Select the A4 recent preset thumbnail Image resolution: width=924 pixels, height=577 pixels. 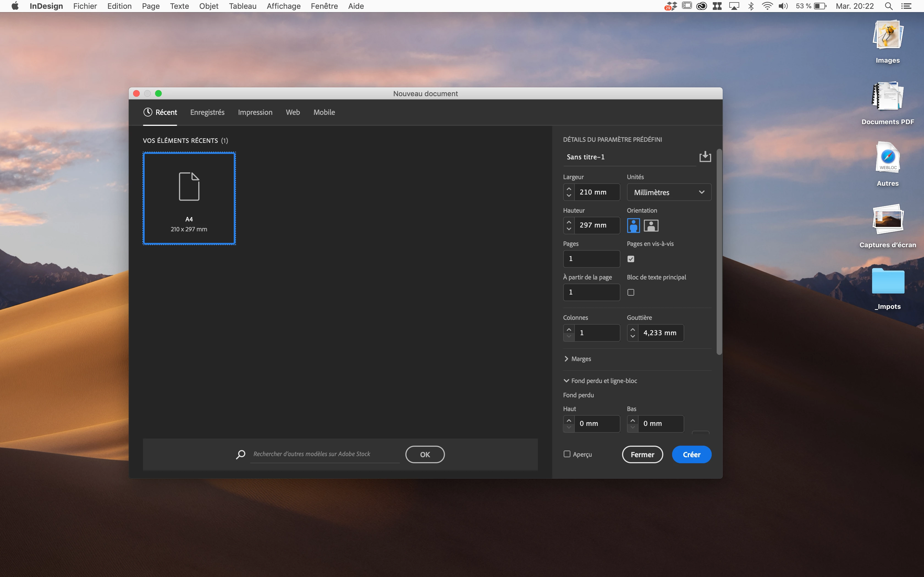pos(189,198)
